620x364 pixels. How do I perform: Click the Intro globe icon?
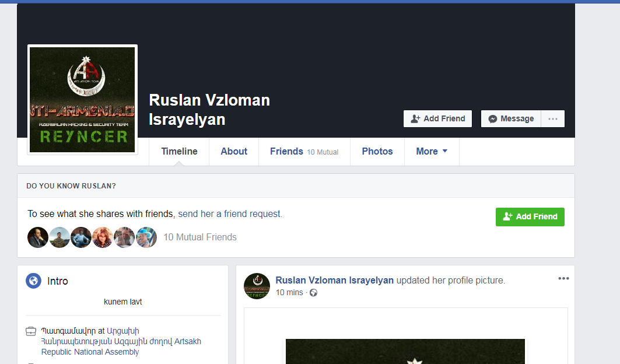pyautogui.click(x=33, y=281)
